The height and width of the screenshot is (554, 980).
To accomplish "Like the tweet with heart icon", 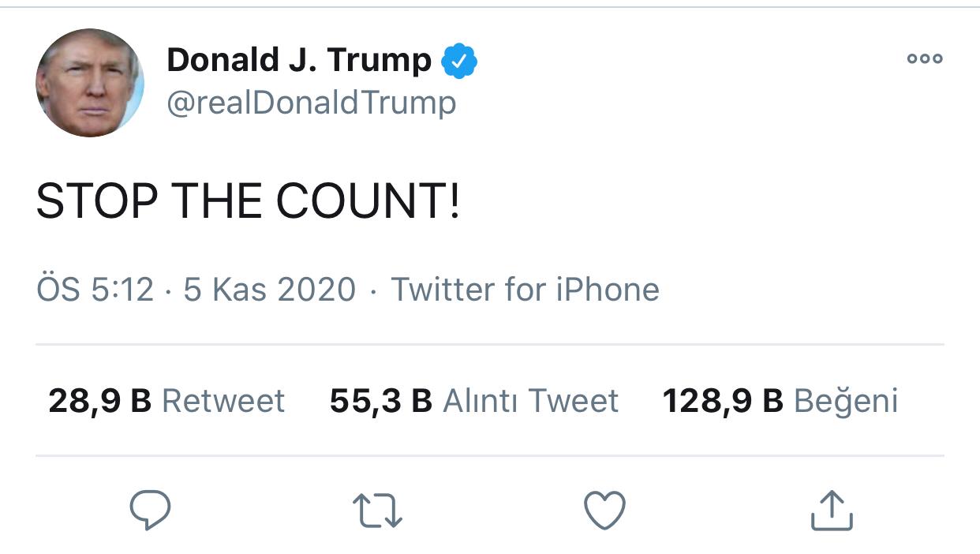I will click(604, 510).
